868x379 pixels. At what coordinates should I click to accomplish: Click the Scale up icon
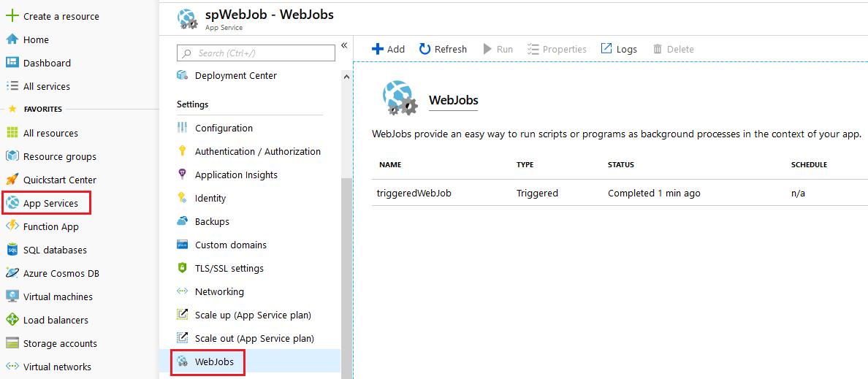[182, 315]
